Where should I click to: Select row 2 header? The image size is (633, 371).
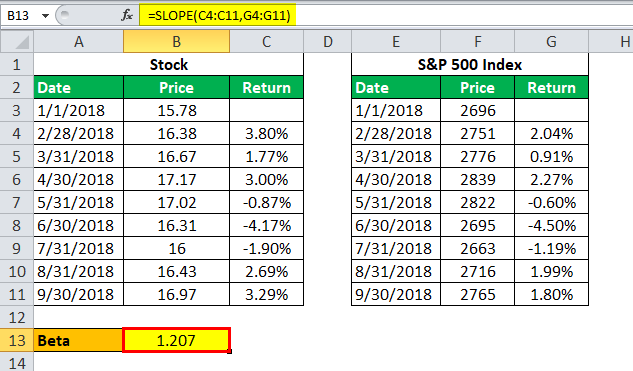coord(17,87)
